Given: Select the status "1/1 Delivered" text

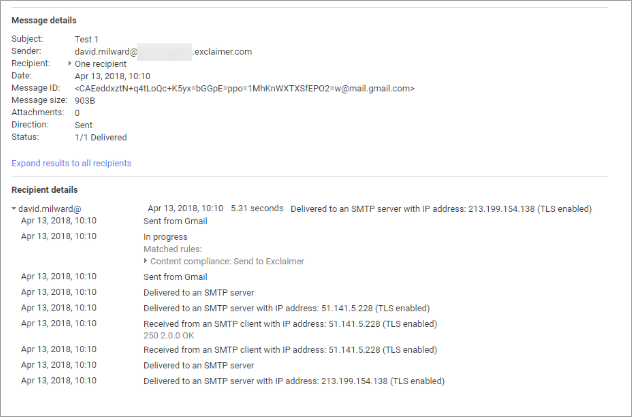Looking at the screenshot, I should click(x=101, y=137).
